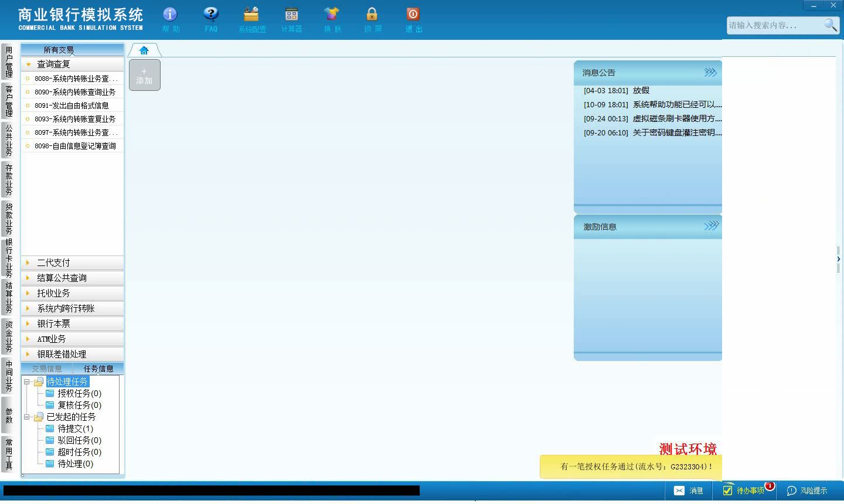Click folder icon of 授权任务(0)

[x=50, y=393]
